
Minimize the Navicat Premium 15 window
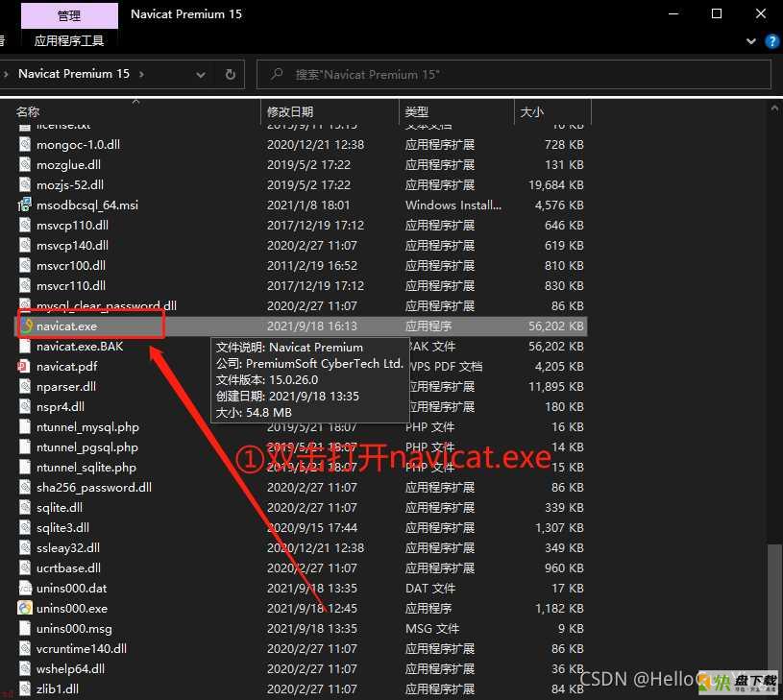673,14
